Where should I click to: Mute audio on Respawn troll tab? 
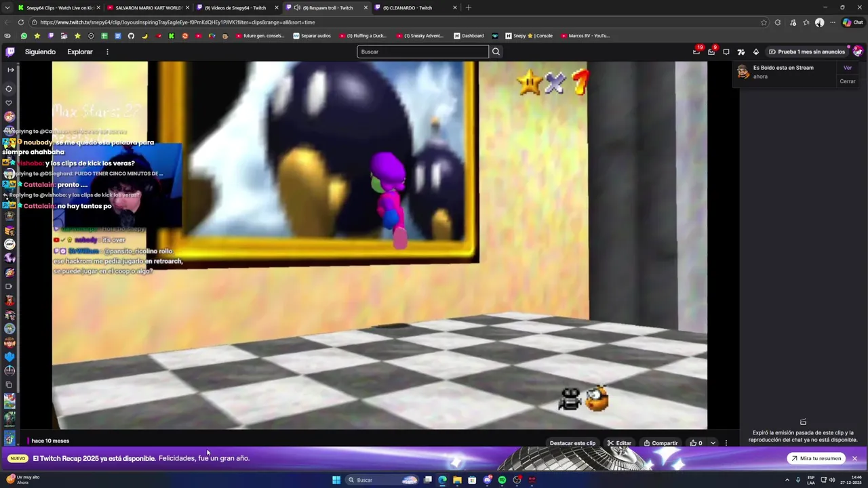[x=298, y=7]
